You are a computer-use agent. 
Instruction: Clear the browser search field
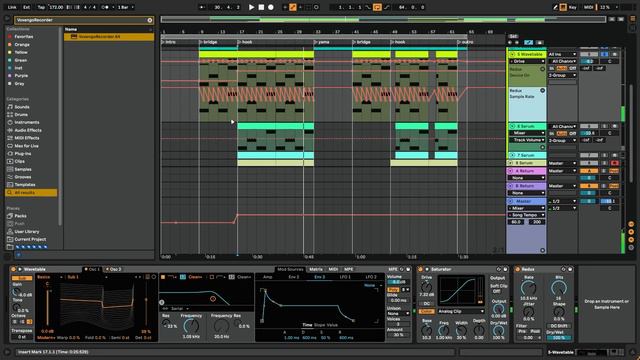[150, 20]
